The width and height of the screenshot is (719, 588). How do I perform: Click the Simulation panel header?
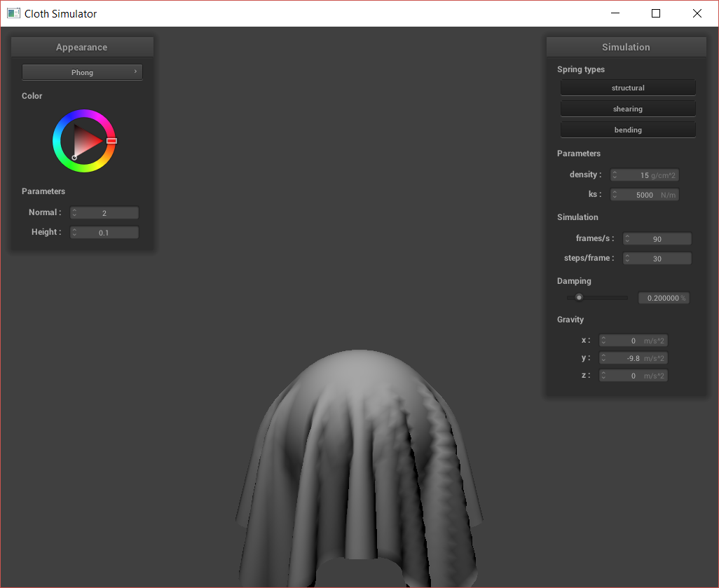coord(626,47)
